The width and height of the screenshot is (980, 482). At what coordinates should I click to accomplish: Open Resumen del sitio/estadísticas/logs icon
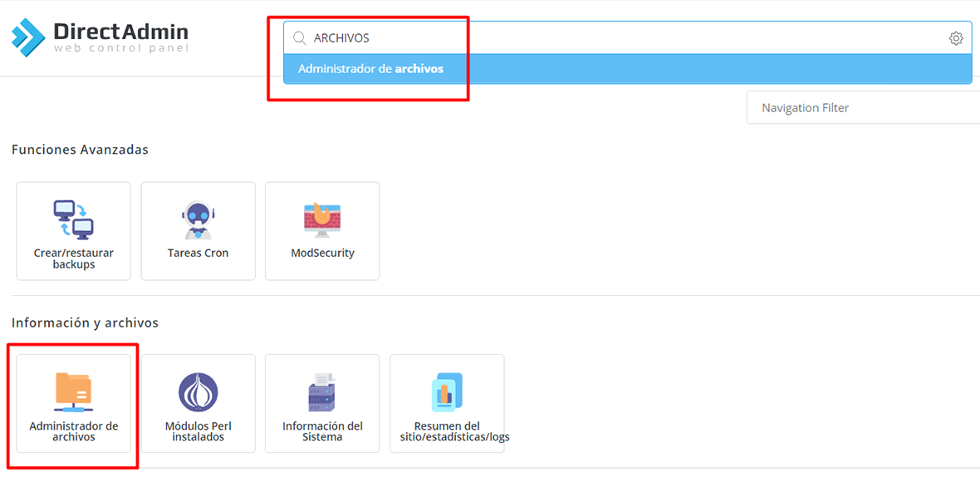click(447, 392)
